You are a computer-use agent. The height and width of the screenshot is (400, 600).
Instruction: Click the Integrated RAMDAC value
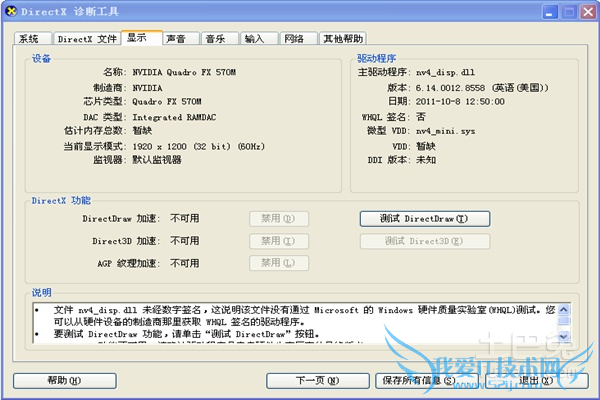coord(174,117)
